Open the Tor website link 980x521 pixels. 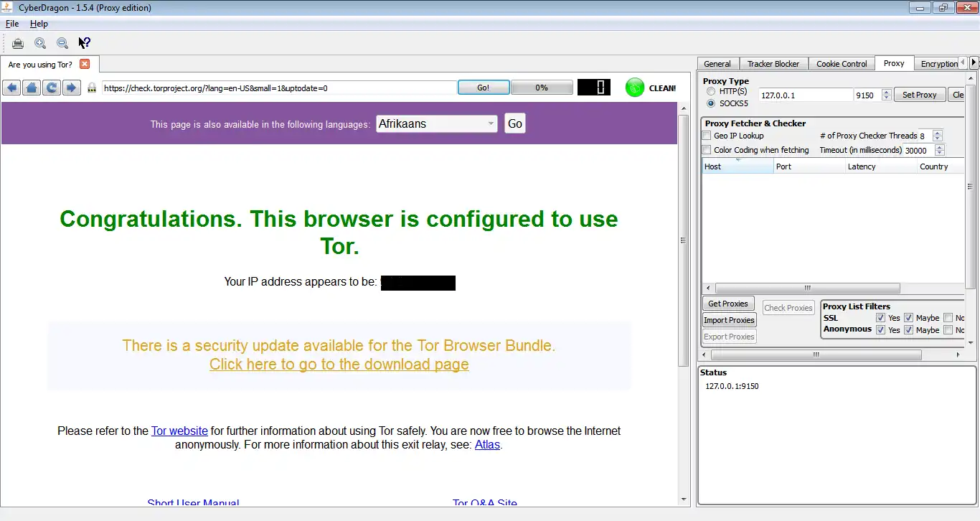(179, 431)
